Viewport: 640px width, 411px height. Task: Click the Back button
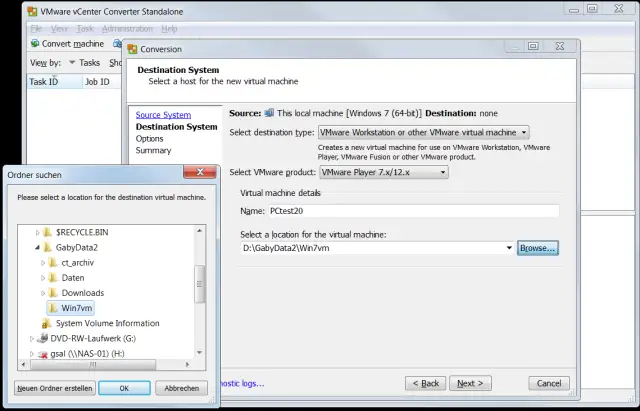coord(425,383)
